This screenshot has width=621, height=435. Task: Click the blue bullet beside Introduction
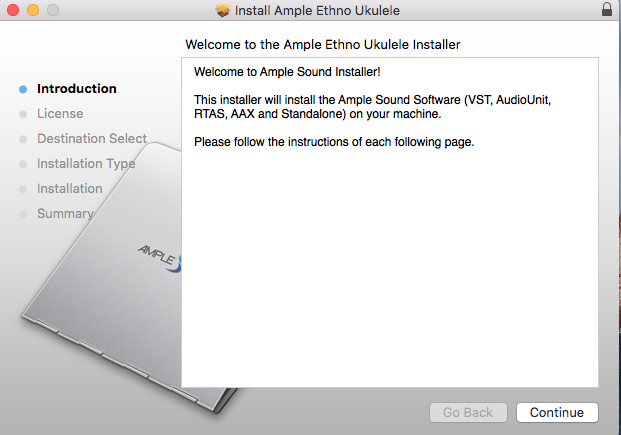point(23,89)
